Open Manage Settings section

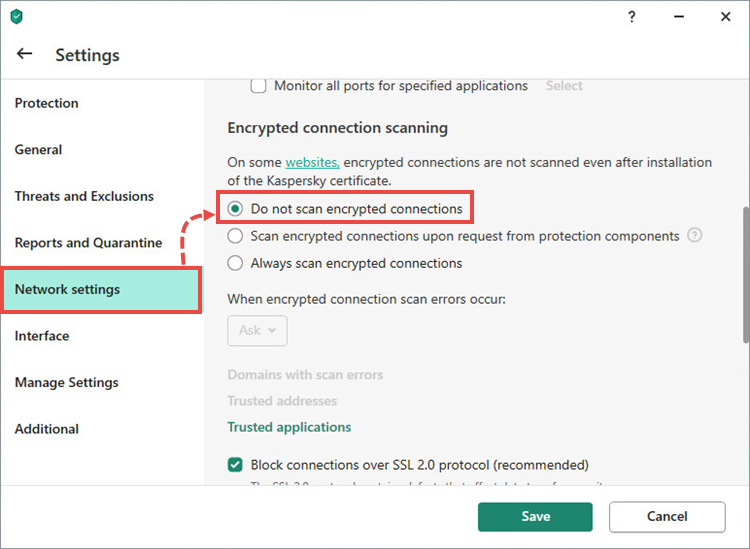coord(66,383)
